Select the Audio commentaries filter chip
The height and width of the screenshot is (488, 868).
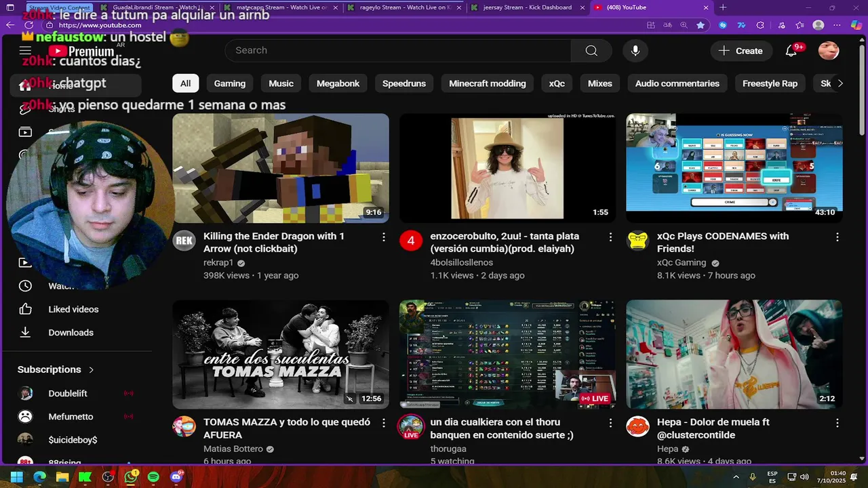pyautogui.click(x=677, y=83)
